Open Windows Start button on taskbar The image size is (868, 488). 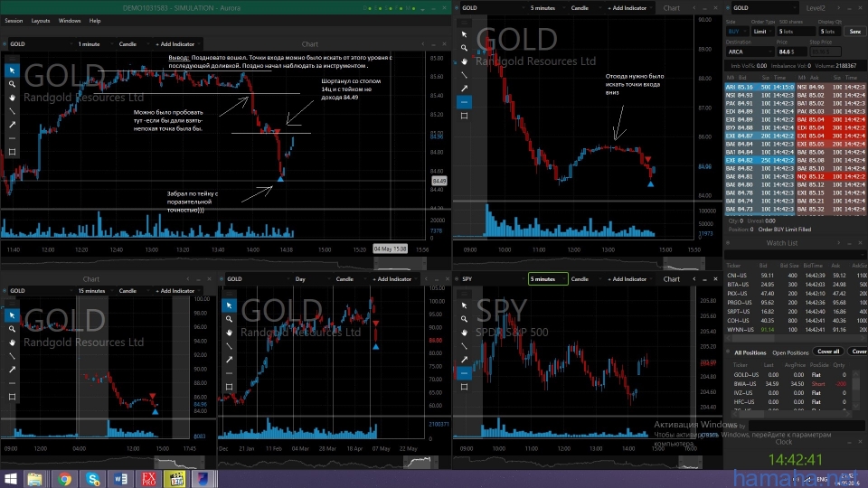11,479
